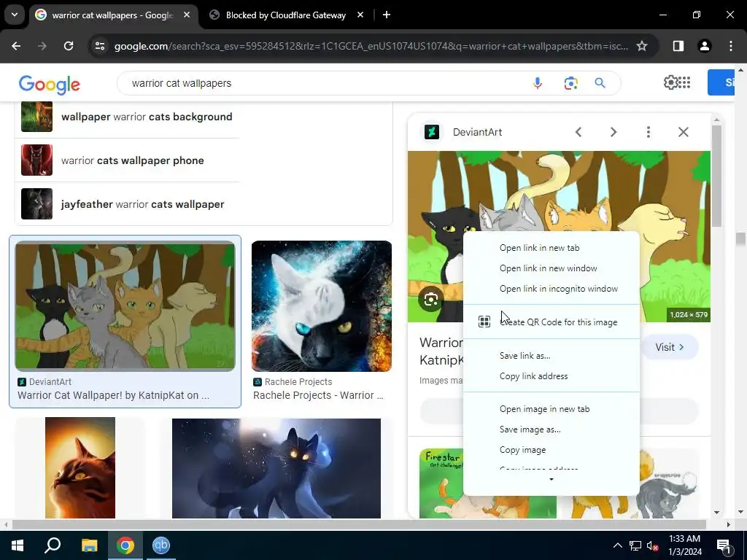Open a new browser tab
The image size is (747, 560).
(387, 15)
